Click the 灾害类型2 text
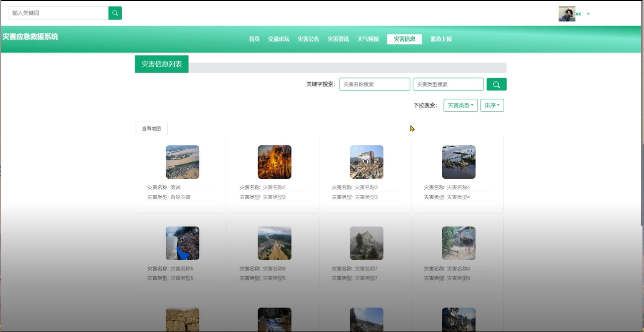Viewport: 644px width, 332px height. tap(274, 197)
